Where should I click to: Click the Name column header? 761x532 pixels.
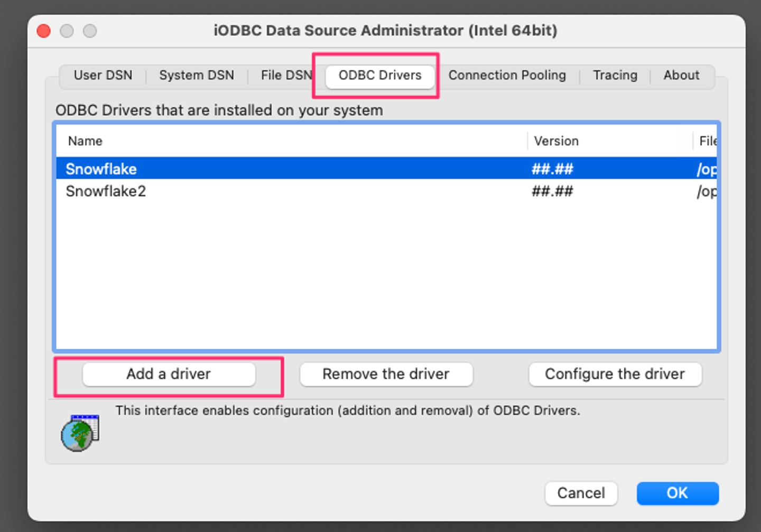click(85, 141)
